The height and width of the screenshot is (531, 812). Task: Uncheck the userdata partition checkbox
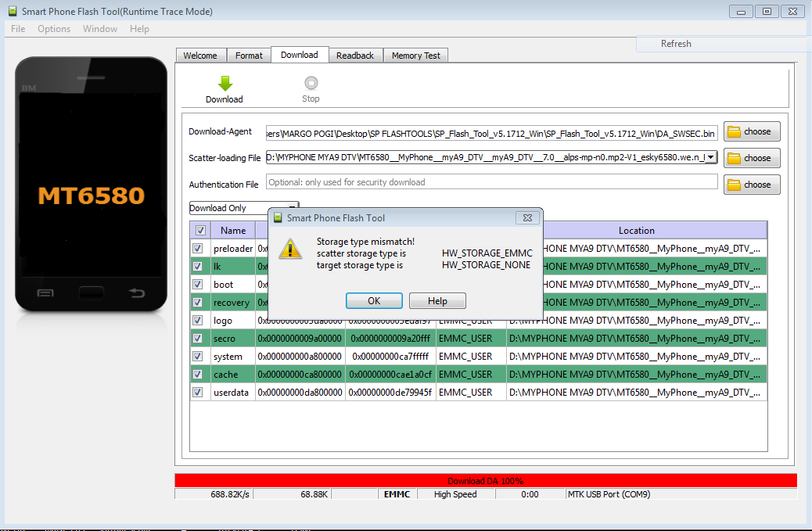[x=198, y=393]
